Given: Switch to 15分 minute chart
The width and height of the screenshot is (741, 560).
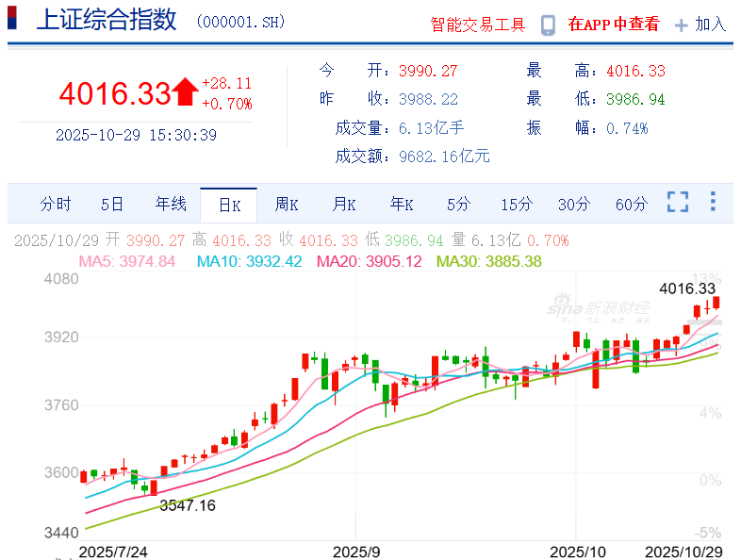Looking at the screenshot, I should (517, 204).
